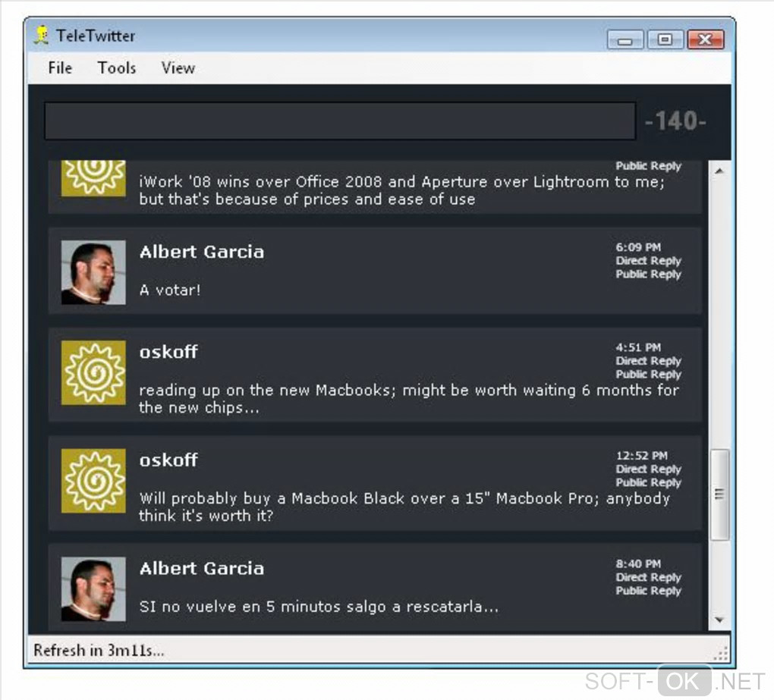Click Direct Reply on the 6:09 PM tweet
Viewport: 774px width, 700px height.
tap(648, 260)
